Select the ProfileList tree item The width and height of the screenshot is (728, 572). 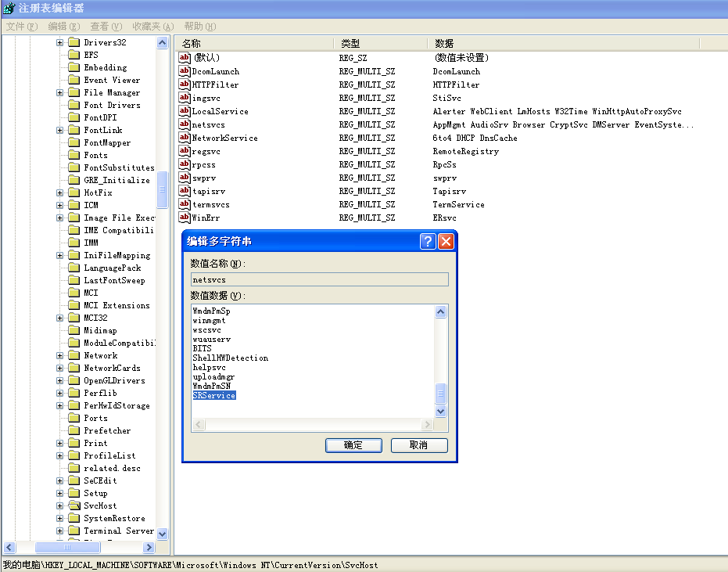coord(109,455)
